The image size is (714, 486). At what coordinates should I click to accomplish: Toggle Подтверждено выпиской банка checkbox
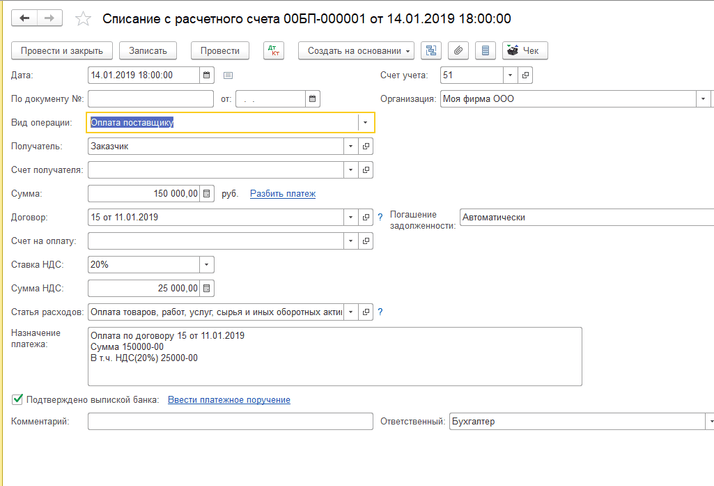pyautogui.click(x=17, y=400)
